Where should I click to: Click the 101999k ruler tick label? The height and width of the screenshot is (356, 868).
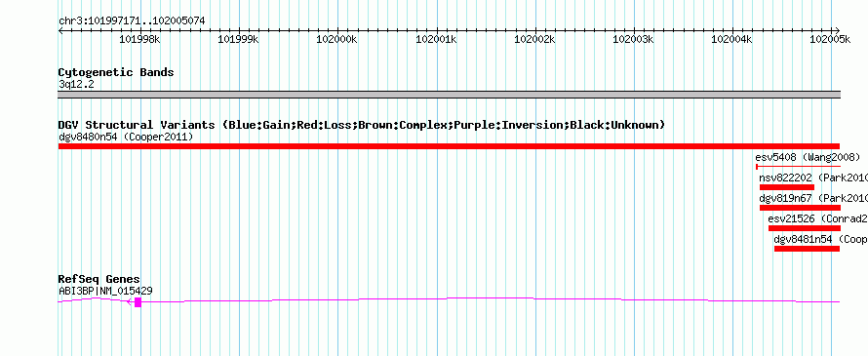point(239,39)
